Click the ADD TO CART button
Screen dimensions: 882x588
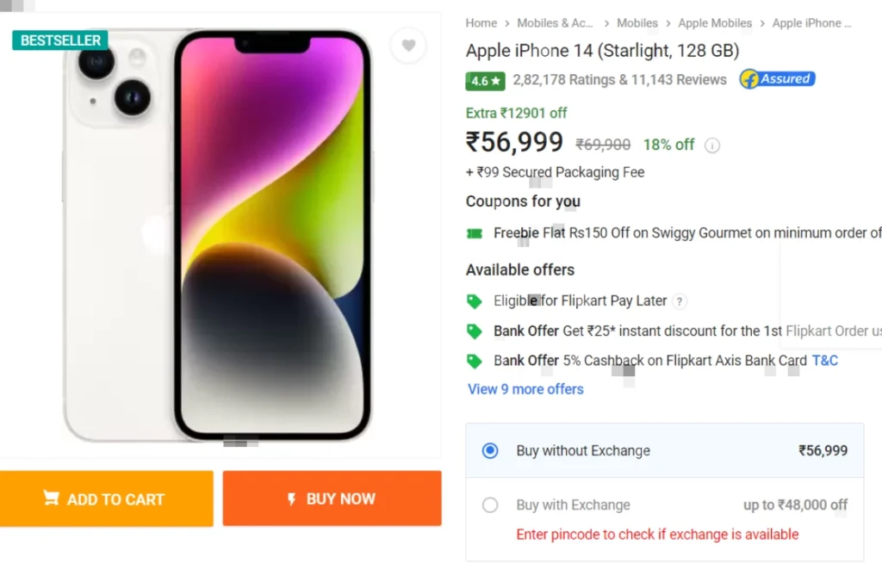(x=106, y=498)
